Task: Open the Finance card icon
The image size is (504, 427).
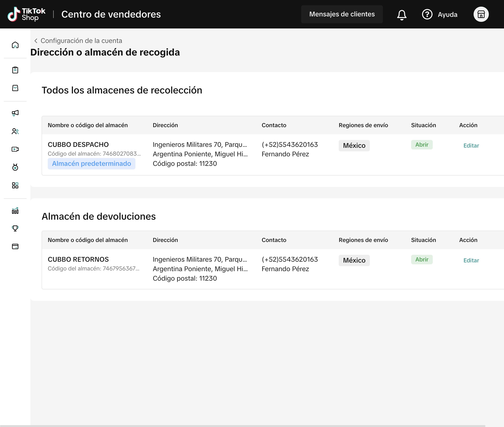Action: pyautogui.click(x=15, y=246)
